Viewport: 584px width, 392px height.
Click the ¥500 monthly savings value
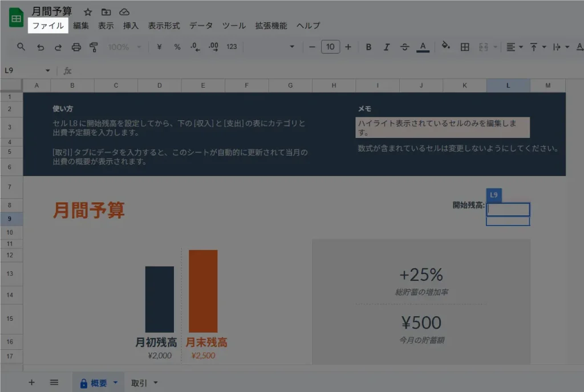tap(421, 322)
